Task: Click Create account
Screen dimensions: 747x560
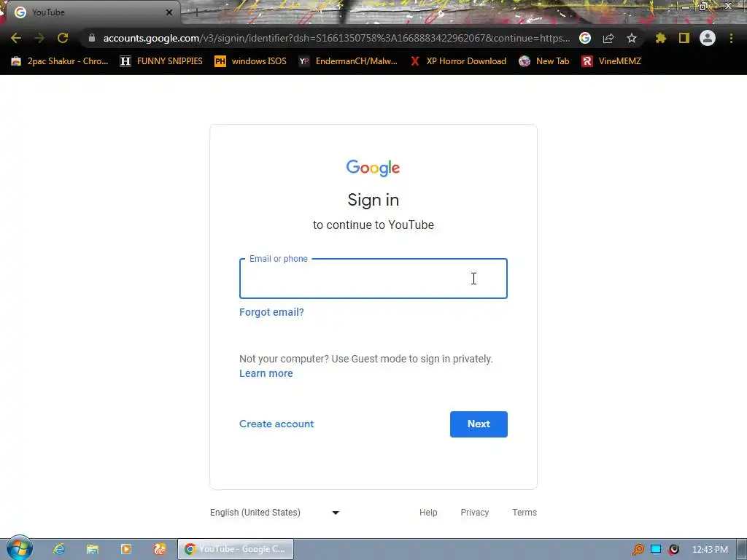Action: point(276,424)
